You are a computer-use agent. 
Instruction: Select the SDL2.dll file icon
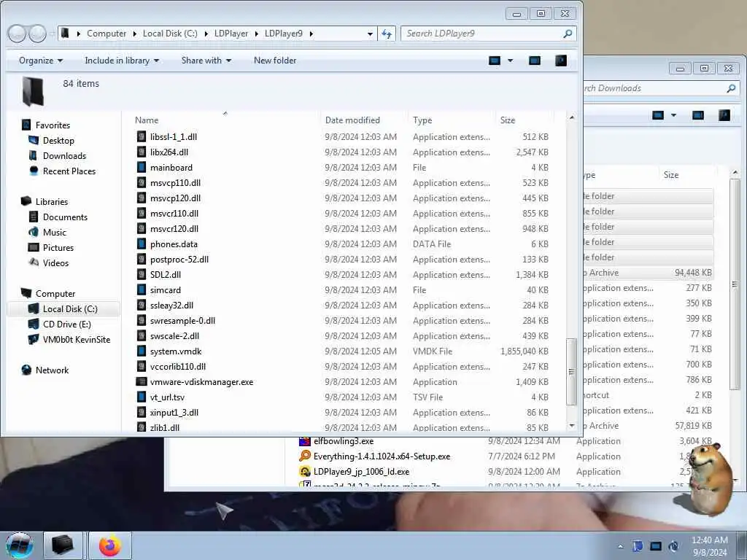coord(142,275)
